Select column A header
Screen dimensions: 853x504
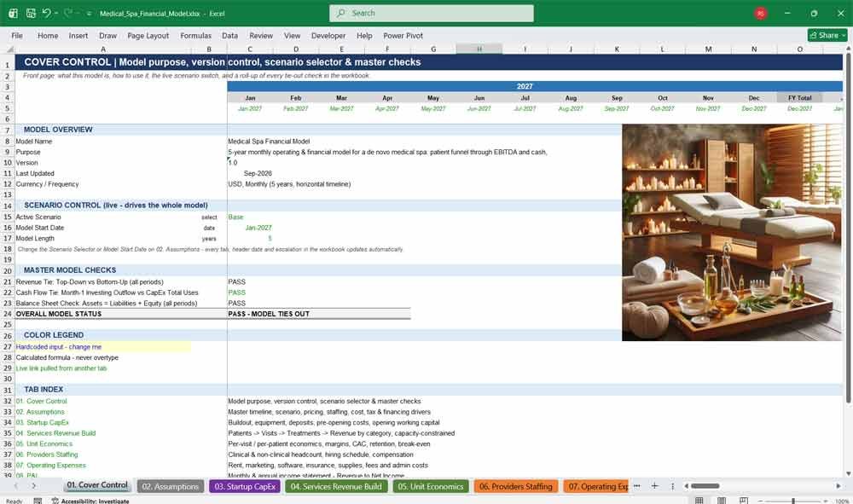pyautogui.click(x=103, y=49)
